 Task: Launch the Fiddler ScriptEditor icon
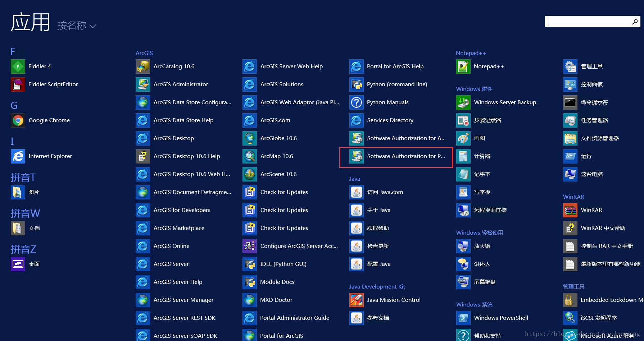coord(18,84)
